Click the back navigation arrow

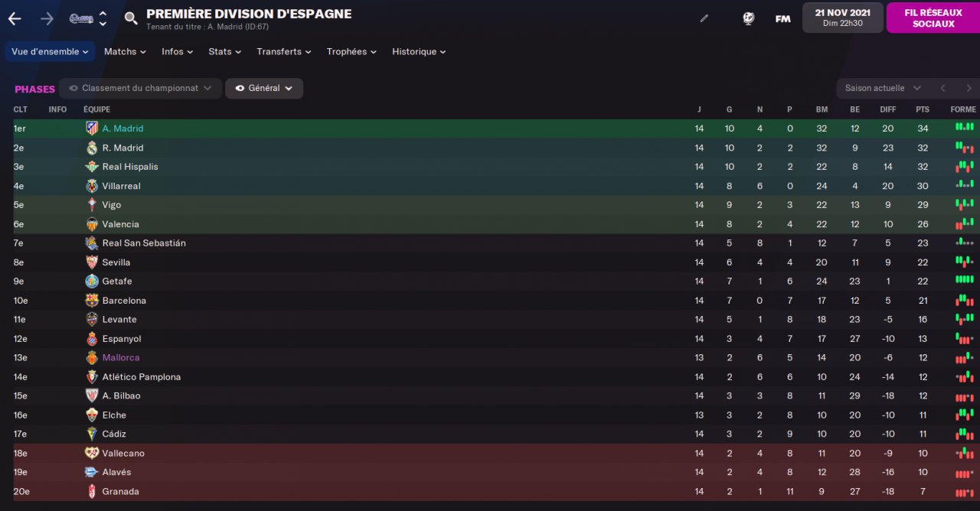[x=15, y=18]
